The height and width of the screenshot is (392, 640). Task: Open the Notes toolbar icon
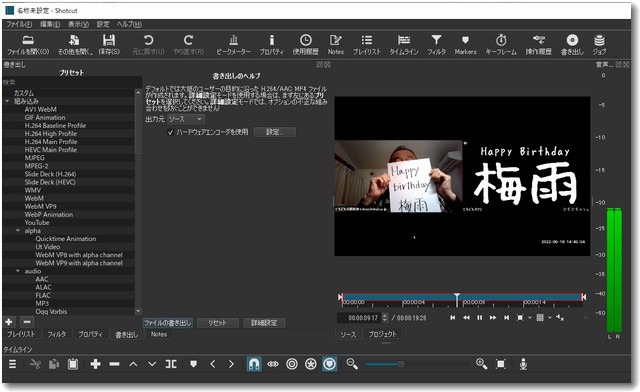[336, 40]
